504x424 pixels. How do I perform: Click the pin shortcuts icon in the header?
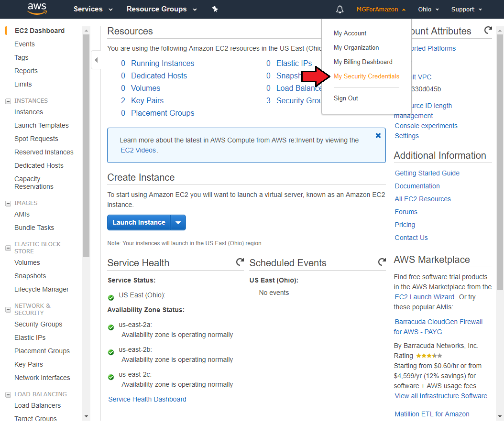point(215,9)
